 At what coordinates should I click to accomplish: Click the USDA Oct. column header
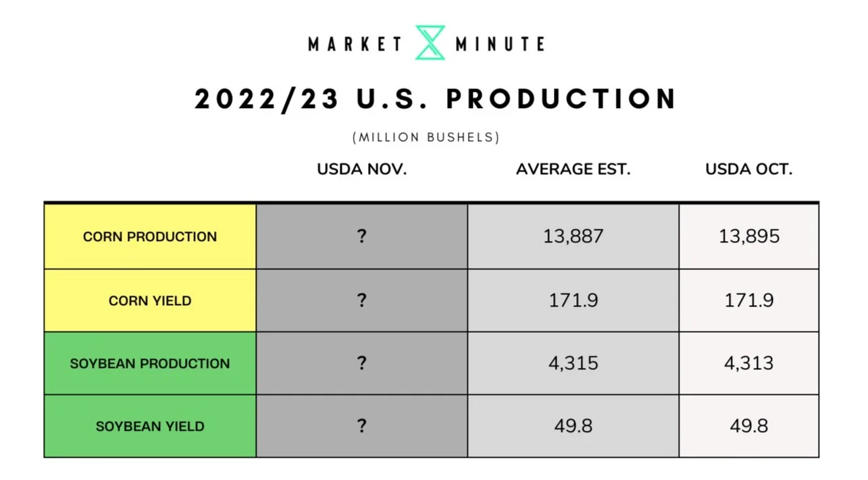(x=749, y=169)
